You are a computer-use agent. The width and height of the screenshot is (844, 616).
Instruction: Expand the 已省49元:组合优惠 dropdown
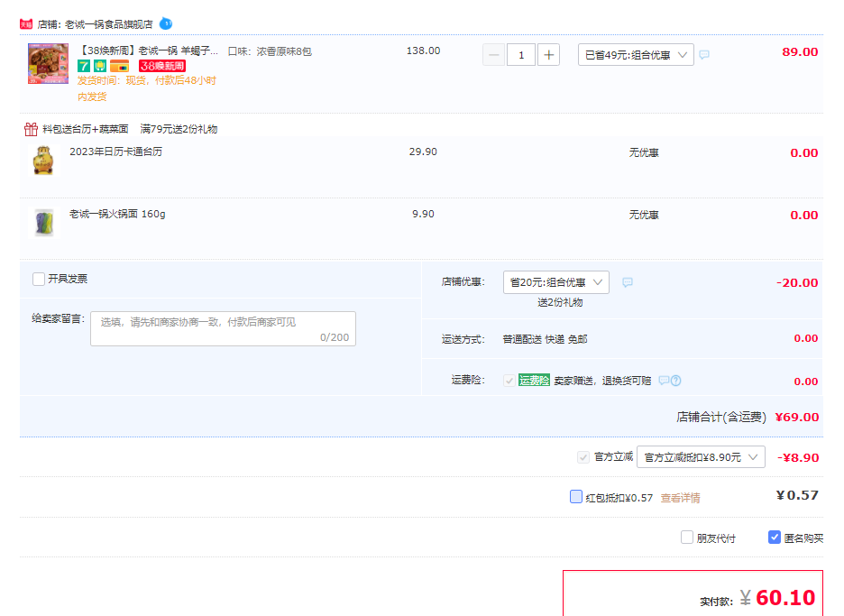click(636, 55)
